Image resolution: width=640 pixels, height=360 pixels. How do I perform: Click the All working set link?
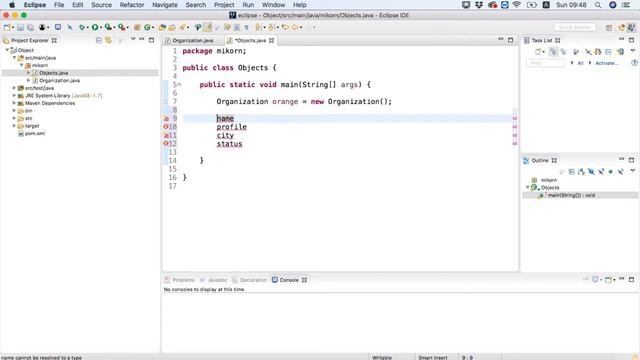pyautogui.click(x=580, y=63)
